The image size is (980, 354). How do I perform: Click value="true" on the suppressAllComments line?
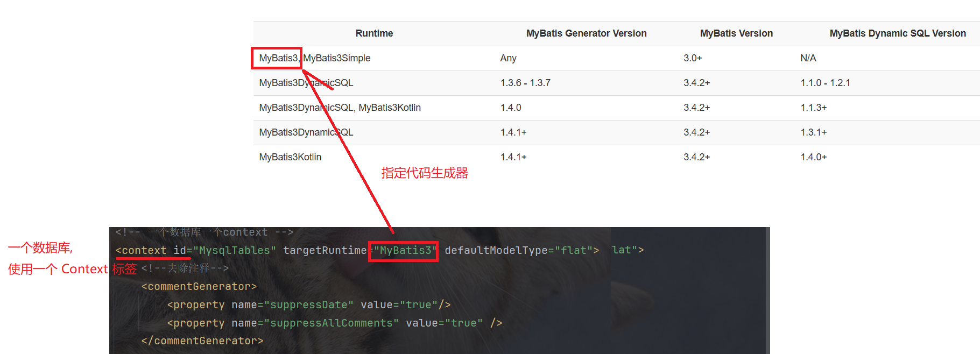[x=445, y=323]
